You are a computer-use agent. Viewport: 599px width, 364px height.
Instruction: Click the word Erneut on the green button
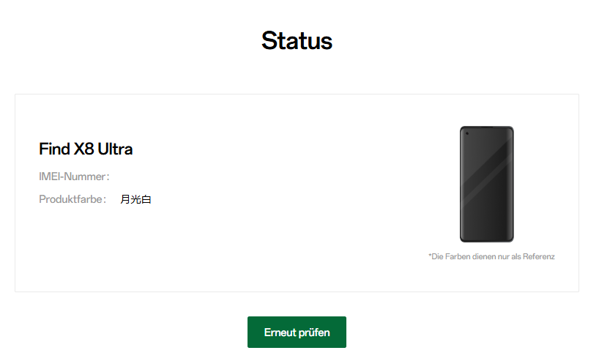(x=279, y=333)
